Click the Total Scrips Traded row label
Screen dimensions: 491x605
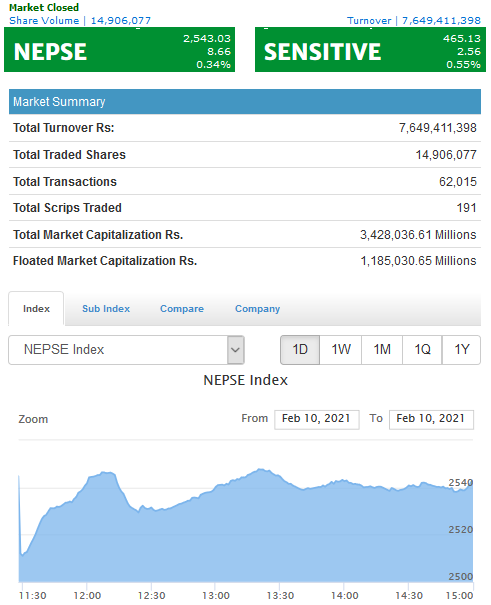coord(67,208)
